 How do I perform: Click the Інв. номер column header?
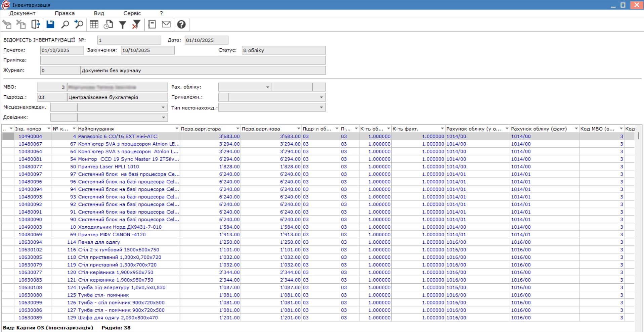click(29, 129)
